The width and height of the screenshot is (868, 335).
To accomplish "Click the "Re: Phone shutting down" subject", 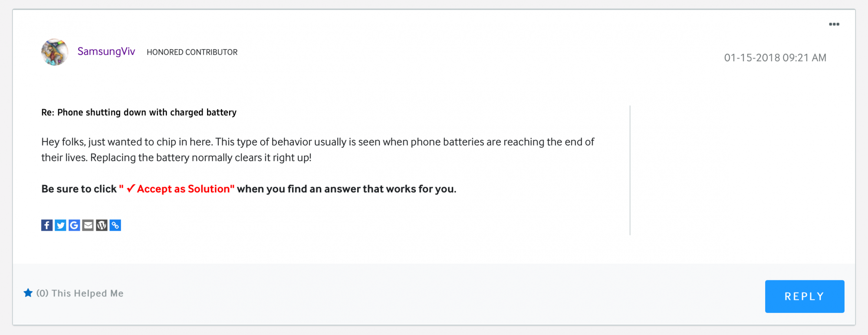I will tap(139, 113).
